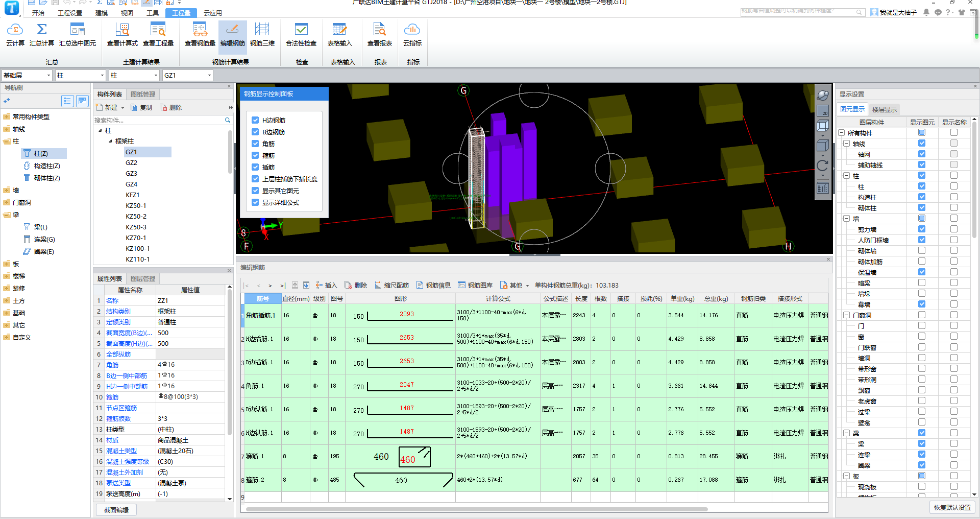Toggle 显示其它图元 checkbox
Screen dimensions: 980x519
click(255, 191)
